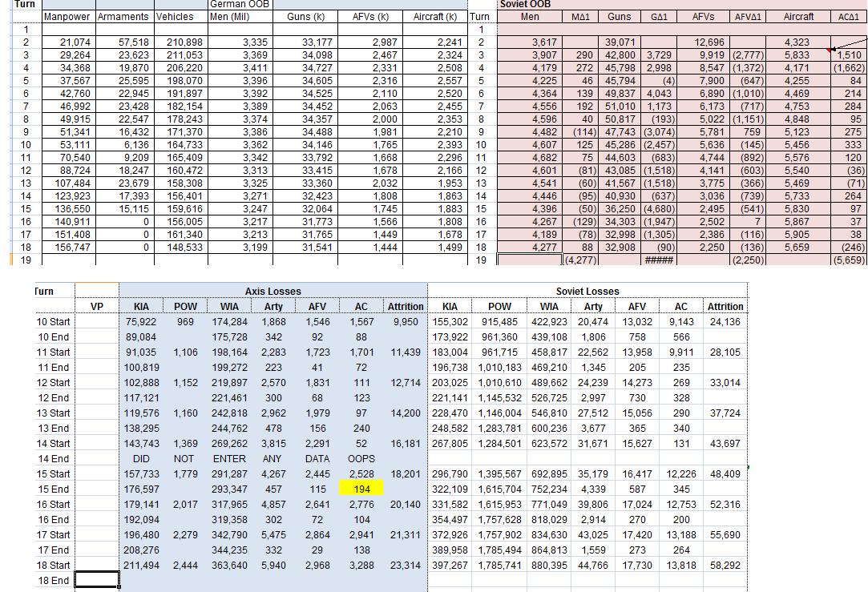Click Attrition header under Axis Losses

tap(406, 307)
